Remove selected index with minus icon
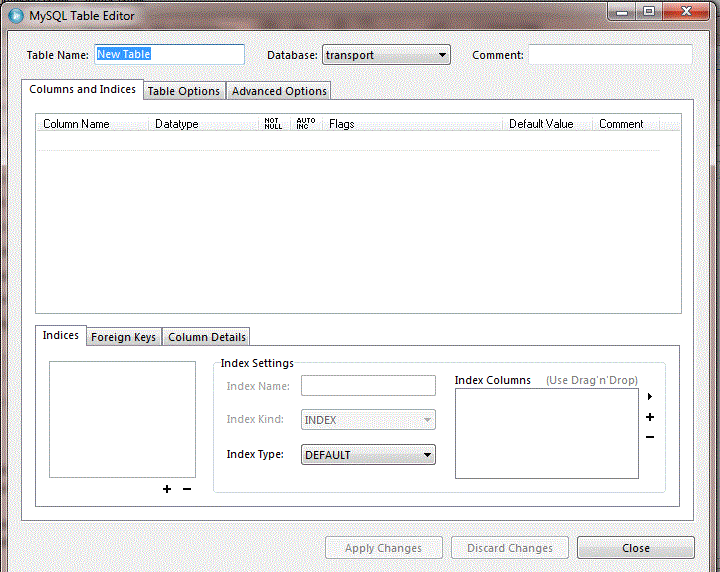This screenshot has height=572, width=720. (187, 489)
